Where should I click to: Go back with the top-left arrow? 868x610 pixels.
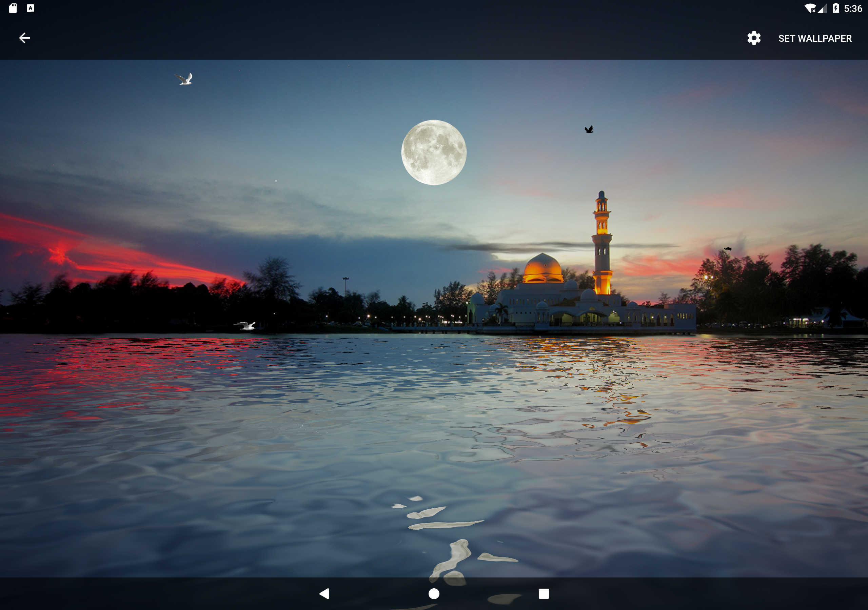click(x=24, y=38)
